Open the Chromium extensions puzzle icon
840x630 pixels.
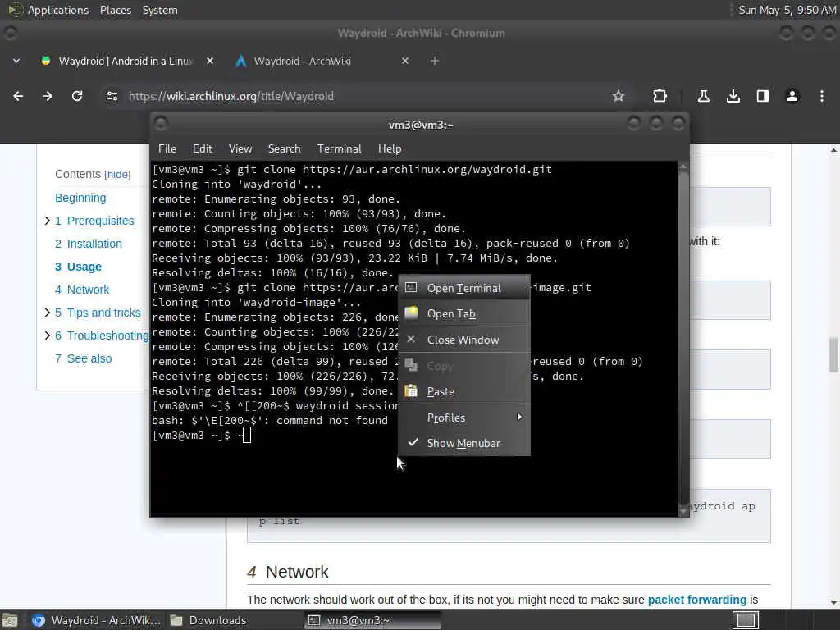tap(660, 96)
